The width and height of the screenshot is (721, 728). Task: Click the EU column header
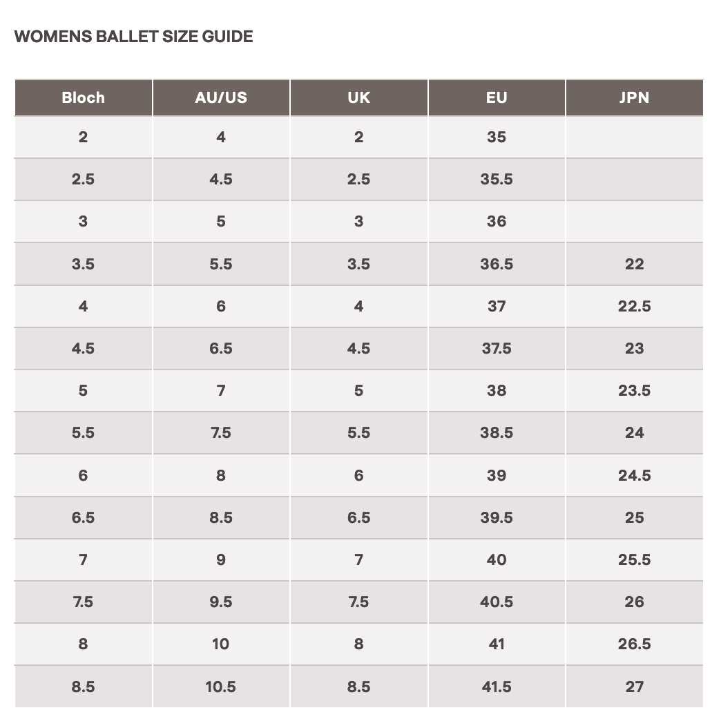coord(497,97)
